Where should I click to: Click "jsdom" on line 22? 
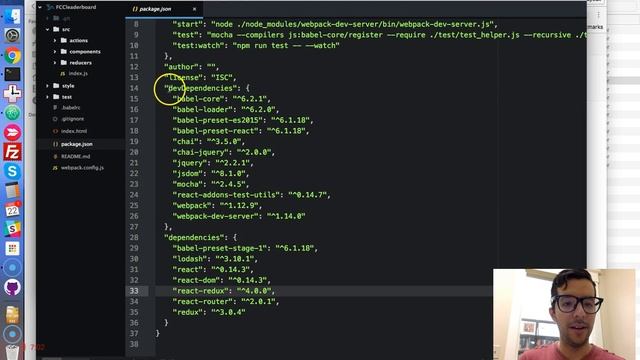click(188, 173)
